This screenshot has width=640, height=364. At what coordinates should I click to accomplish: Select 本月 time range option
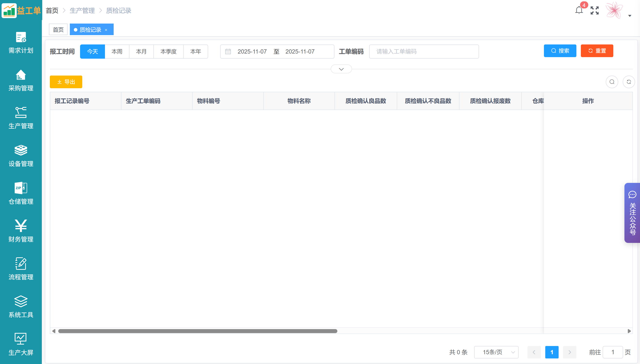[x=141, y=52]
